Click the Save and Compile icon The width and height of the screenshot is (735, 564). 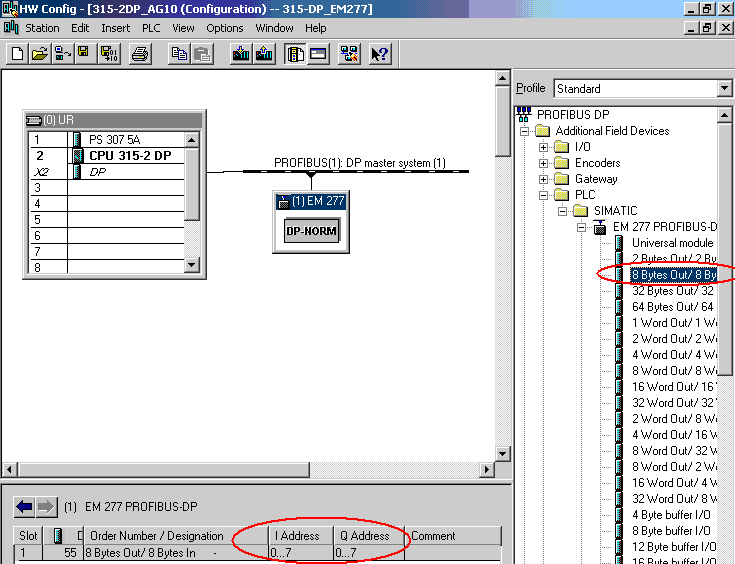pyautogui.click(x=105, y=54)
